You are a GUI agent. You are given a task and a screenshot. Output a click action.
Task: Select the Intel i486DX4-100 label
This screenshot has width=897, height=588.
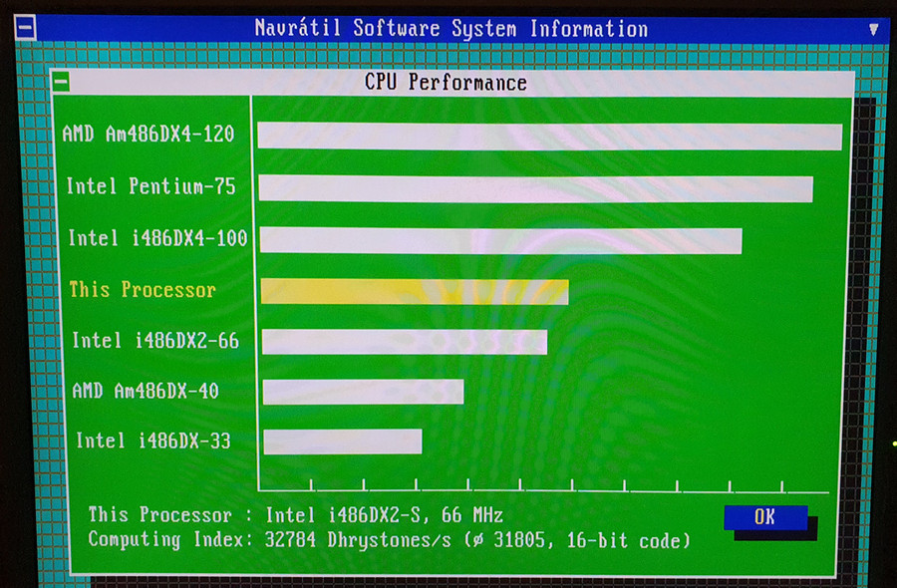157,238
